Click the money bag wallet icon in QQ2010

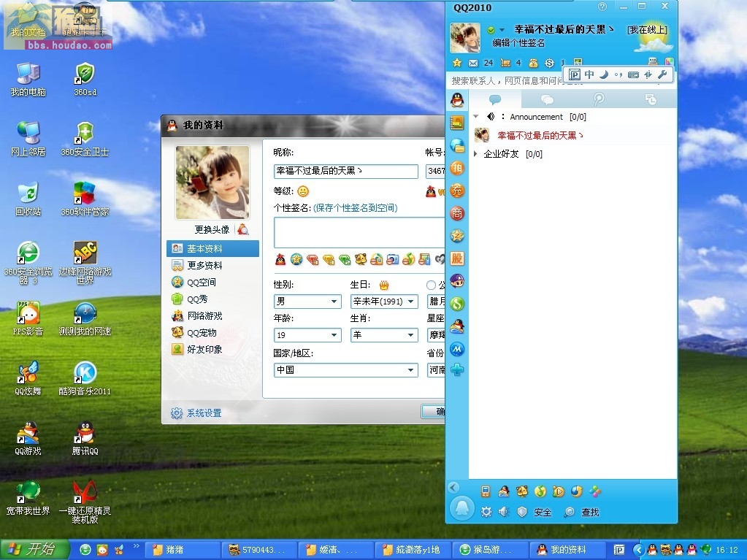[x=533, y=63]
